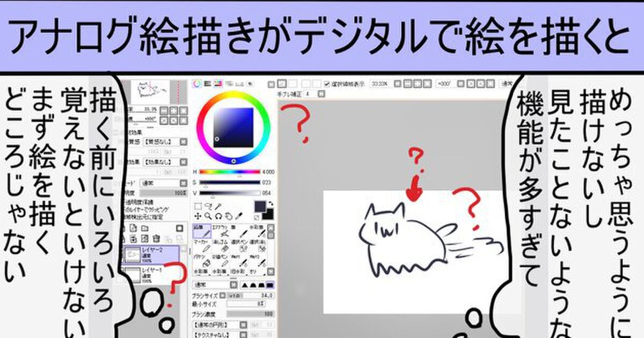The height and width of the screenshot is (338, 644).
Task: Open the brush texture (テクスチャなし) dropdown
Action: [x=219, y=335]
